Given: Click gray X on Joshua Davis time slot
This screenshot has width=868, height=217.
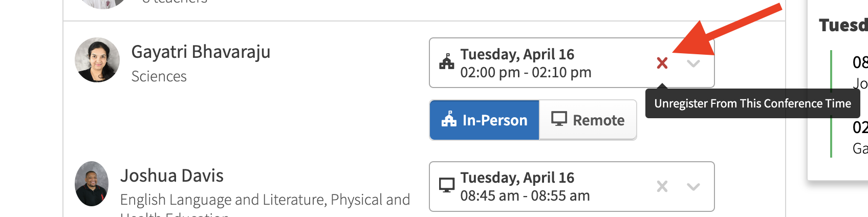Looking at the screenshot, I should click(x=662, y=186).
